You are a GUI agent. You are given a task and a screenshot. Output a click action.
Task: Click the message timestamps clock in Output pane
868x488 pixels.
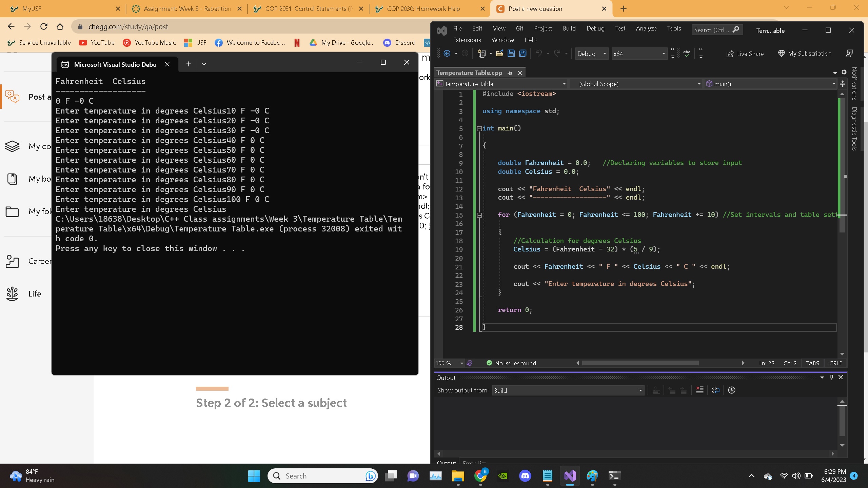731,390
